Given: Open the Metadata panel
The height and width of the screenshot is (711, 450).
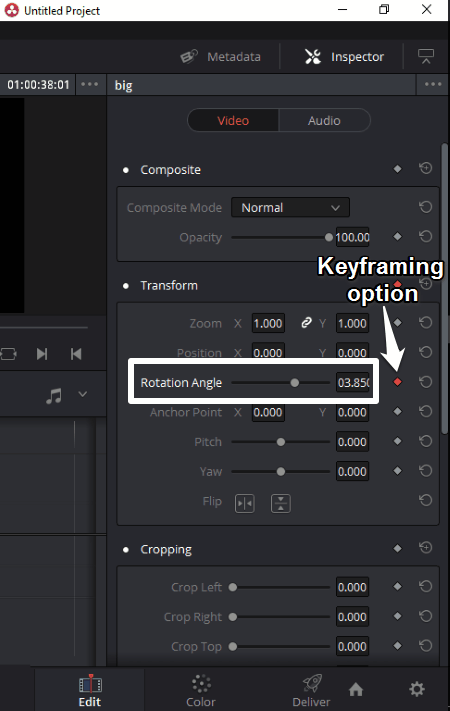Looking at the screenshot, I should pyautogui.click(x=220, y=57).
